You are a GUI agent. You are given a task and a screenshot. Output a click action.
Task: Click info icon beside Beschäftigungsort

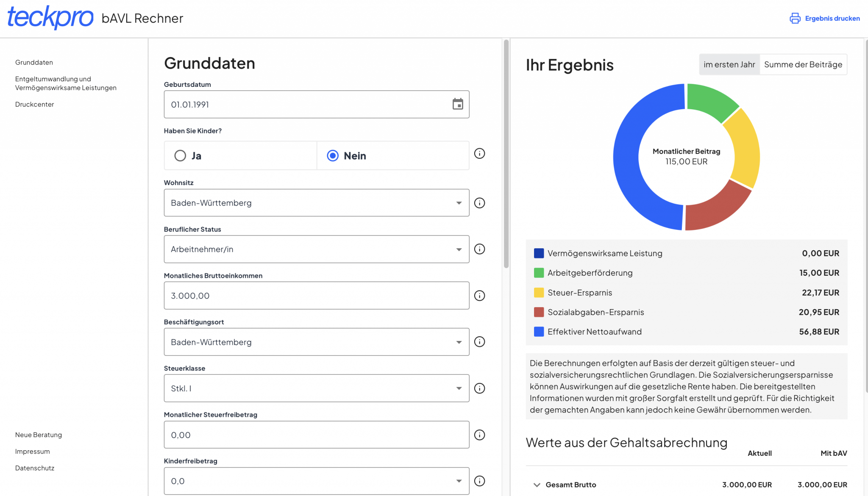click(x=479, y=342)
